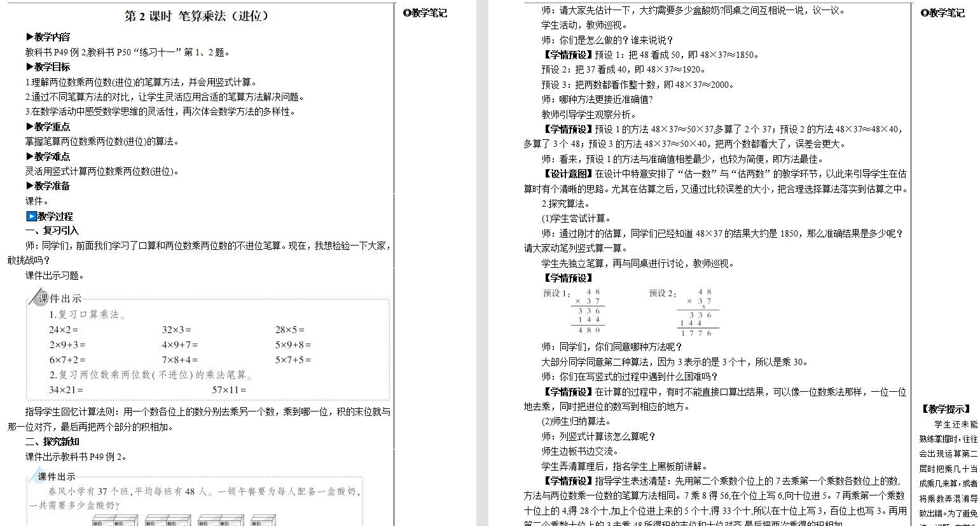Click the line 预设 3：把两数都看作整十数

pos(638,85)
